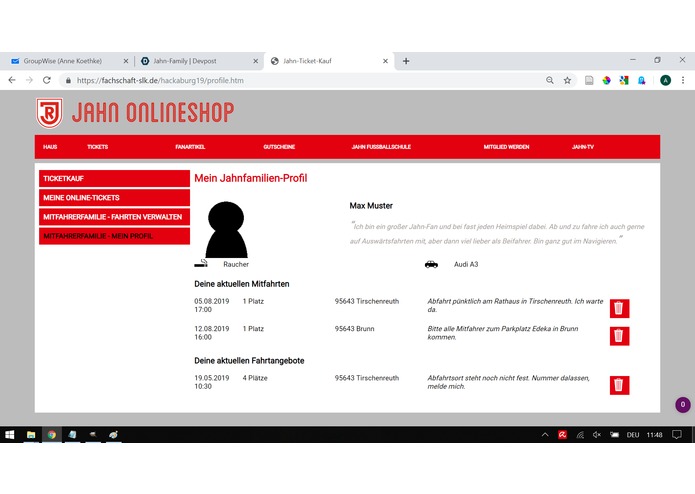The height and width of the screenshot is (494, 695).
Task: Close the Jahn-Ticket-Kauf tab
Action: (386, 61)
